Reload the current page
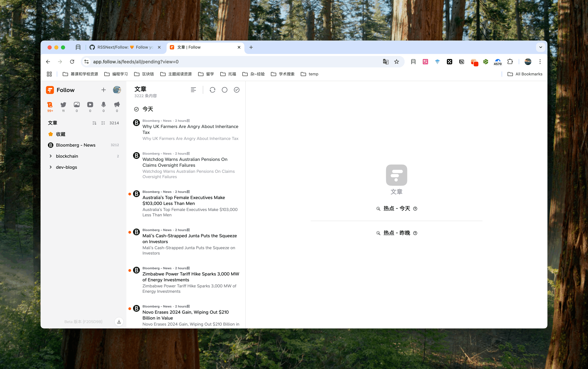The width and height of the screenshot is (588, 369). pos(72,61)
